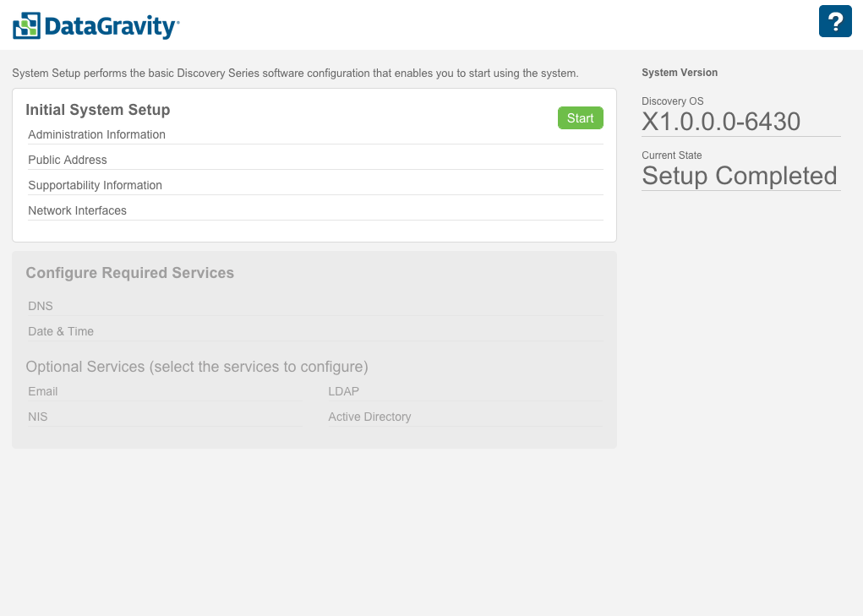863x616 pixels.
Task: Click the Optional Services heading
Action: click(197, 367)
